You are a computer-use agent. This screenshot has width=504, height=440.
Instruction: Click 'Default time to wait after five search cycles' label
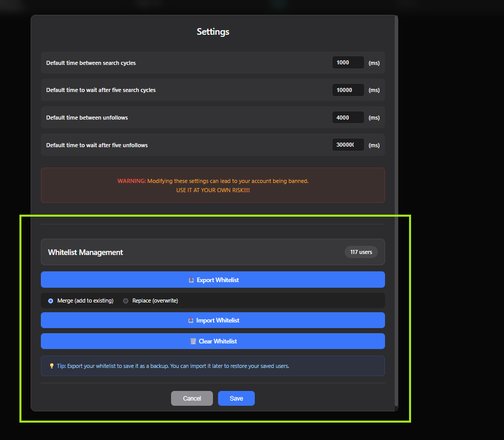[x=101, y=90]
